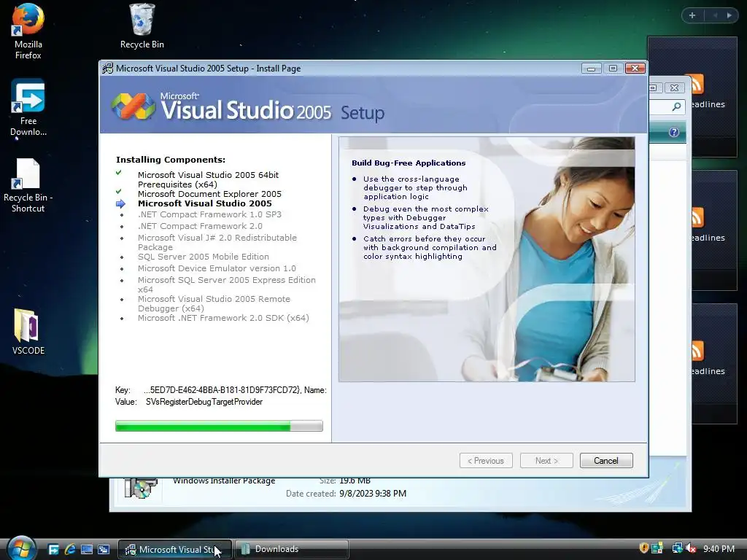Image resolution: width=747 pixels, height=560 pixels.
Task: Click the checkmark beside 64bit Prerequisites (x64)
Action: (x=119, y=173)
